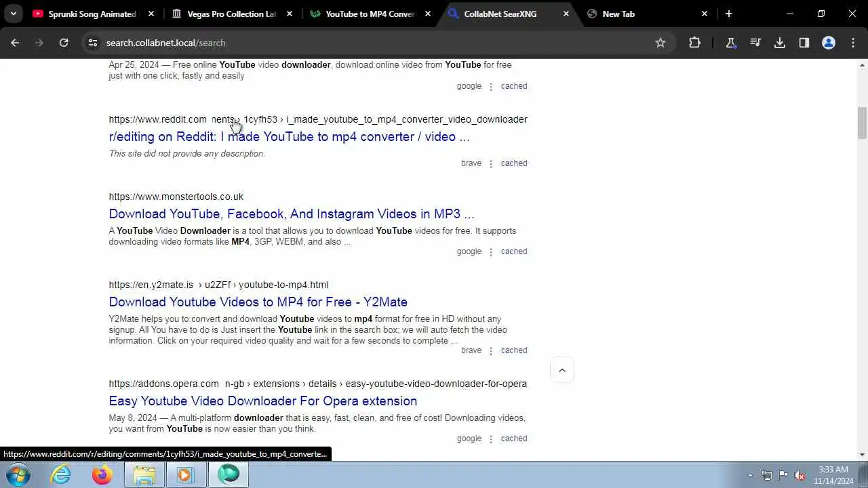
Task: Close the CollabNet SearXNG tab
Action: point(566,14)
